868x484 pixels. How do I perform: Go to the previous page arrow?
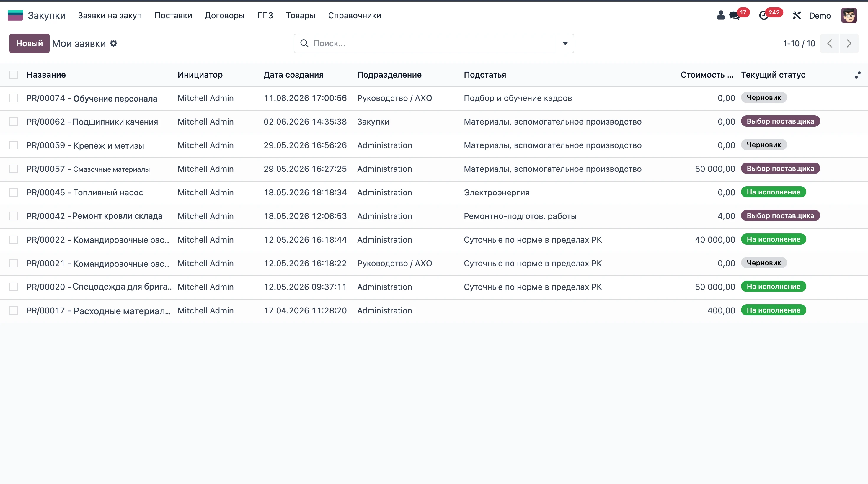point(830,43)
